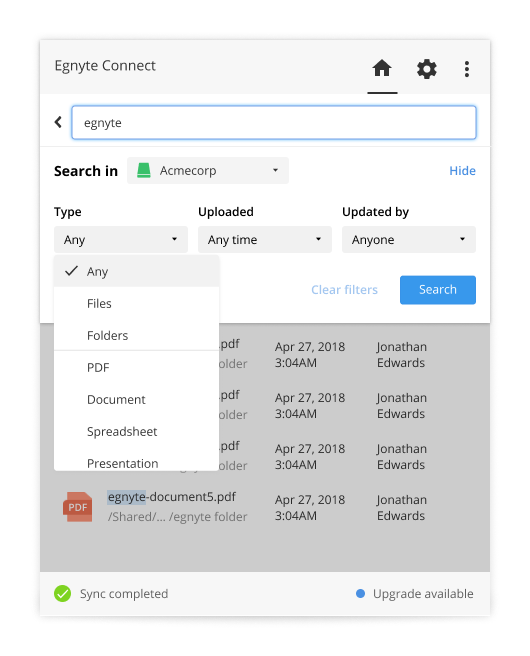Click the green Sync completed checkmark icon

62,593
